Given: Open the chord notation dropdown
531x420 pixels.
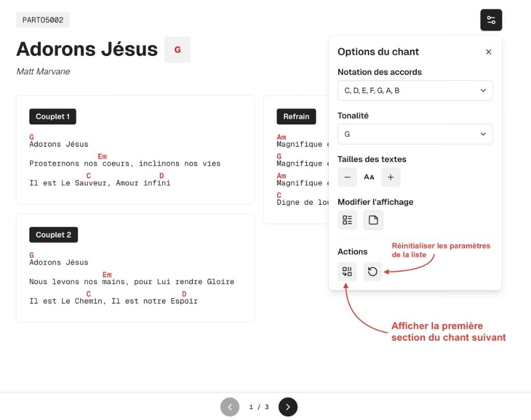Looking at the screenshot, I should tap(415, 90).
